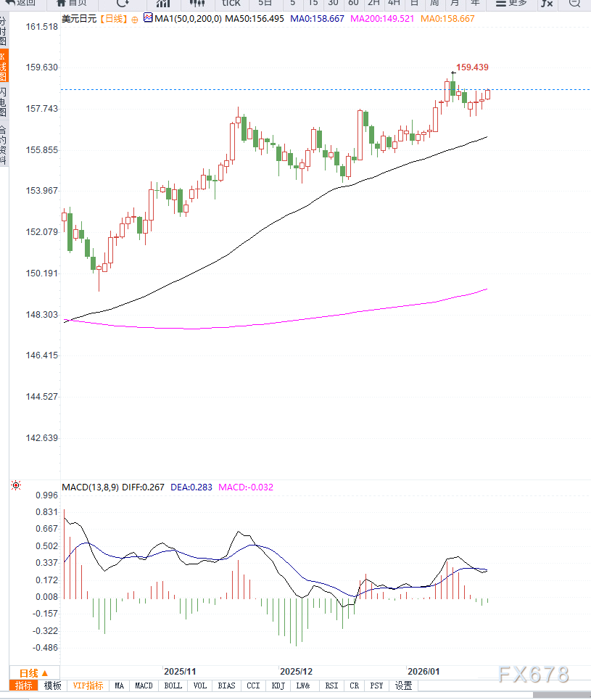Select the RSI indicator button

pos(331,685)
